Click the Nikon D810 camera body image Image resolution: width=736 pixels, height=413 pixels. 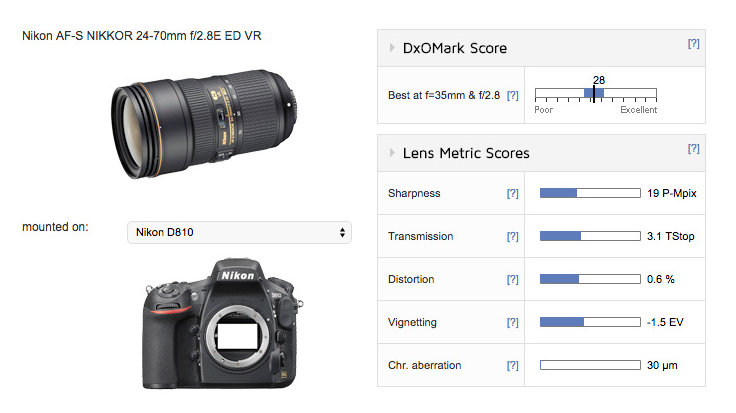click(x=223, y=323)
